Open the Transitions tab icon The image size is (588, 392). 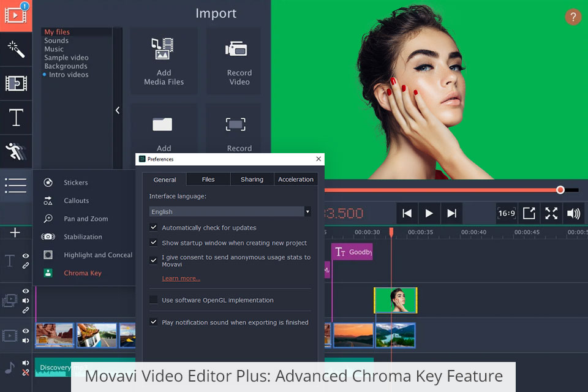tap(16, 83)
